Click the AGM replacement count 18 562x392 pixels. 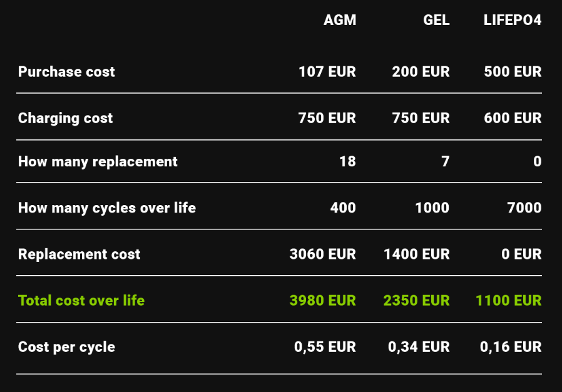[x=347, y=162]
